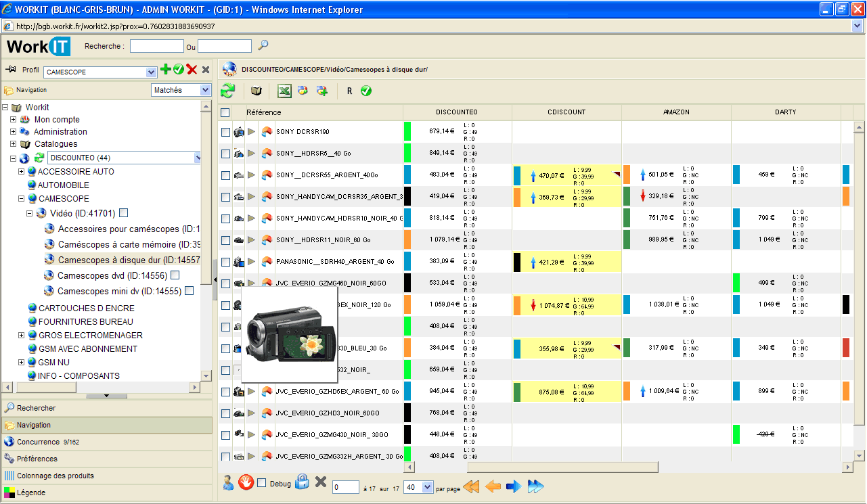Go to first page with double orange arrows
This screenshot has height=504, width=867.
point(471,486)
